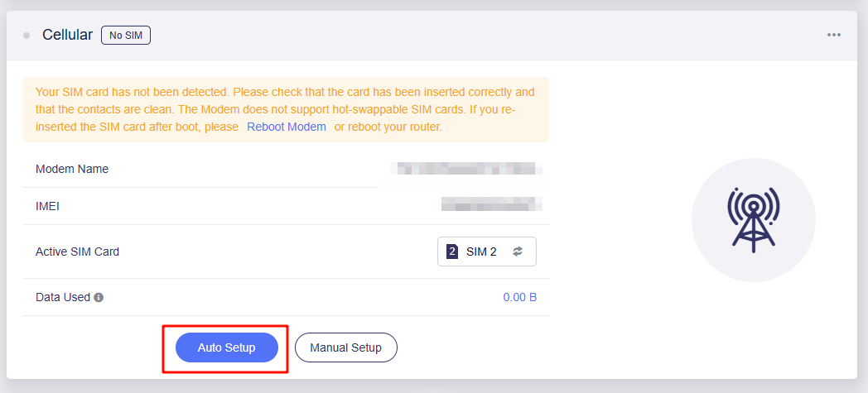Click the Data Used label text

63,297
